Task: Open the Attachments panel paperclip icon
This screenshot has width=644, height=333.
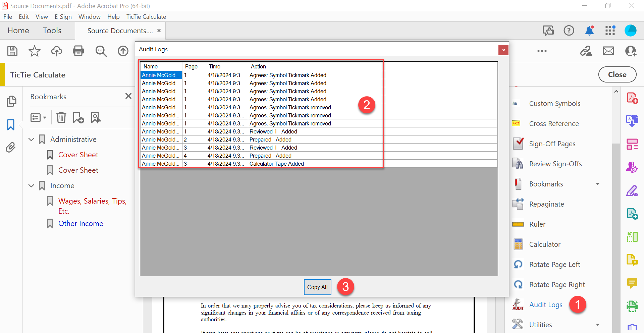Action: pos(11,147)
